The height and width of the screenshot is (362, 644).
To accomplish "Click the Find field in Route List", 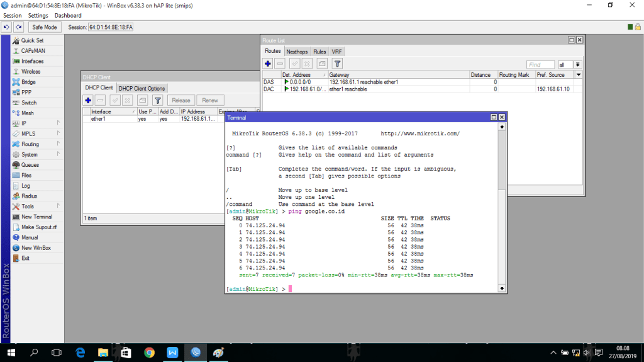I will click(x=540, y=64).
